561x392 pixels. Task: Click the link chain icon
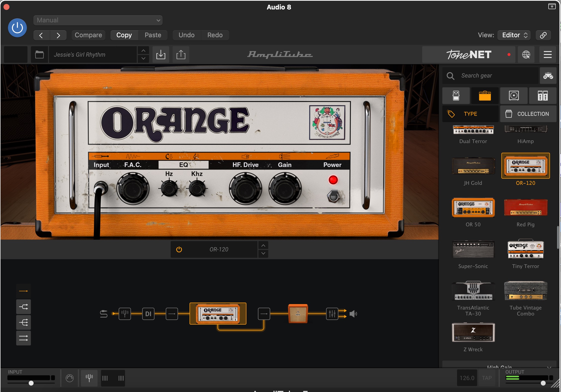click(x=543, y=35)
